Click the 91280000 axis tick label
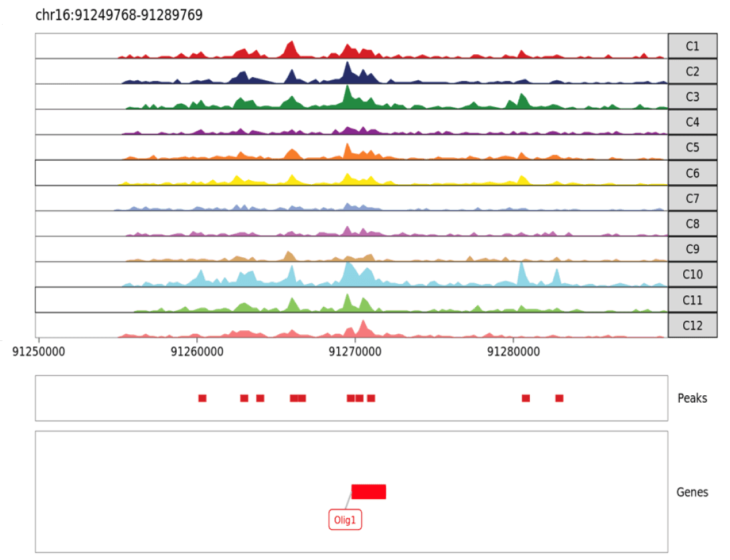Viewport: 730px width, 560px height. tap(514, 351)
